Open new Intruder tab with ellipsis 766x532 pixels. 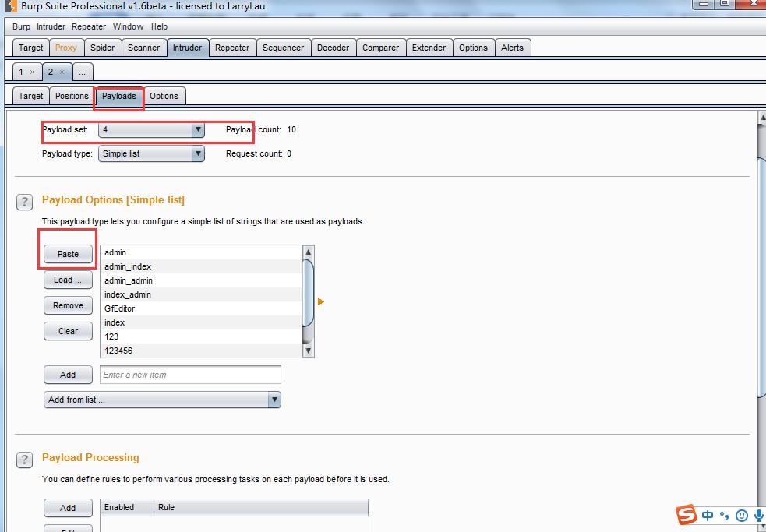[x=83, y=72]
